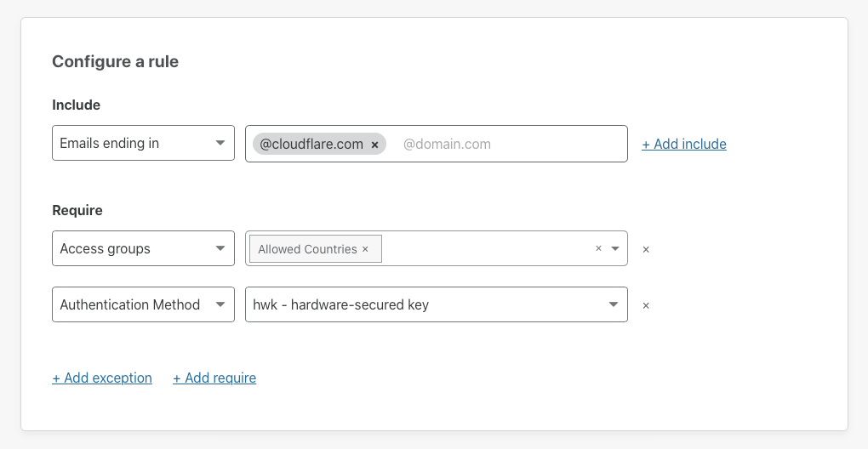This screenshot has height=449, width=868.
Task: Click the empty area of Access groups field
Action: pyautogui.click(x=486, y=249)
